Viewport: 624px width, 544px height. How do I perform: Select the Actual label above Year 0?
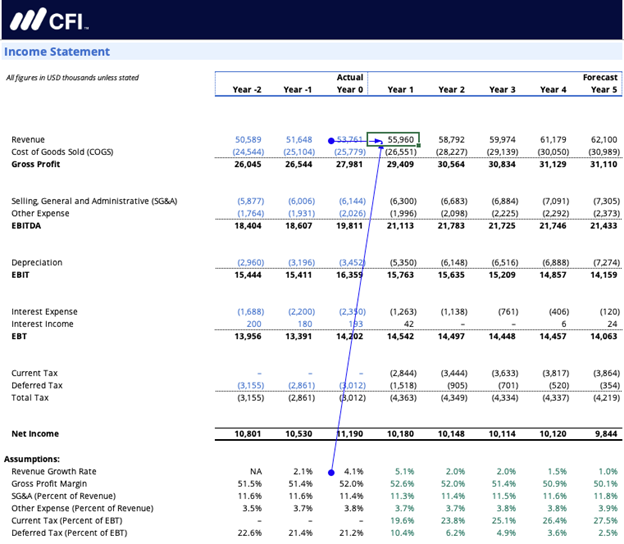349,77
